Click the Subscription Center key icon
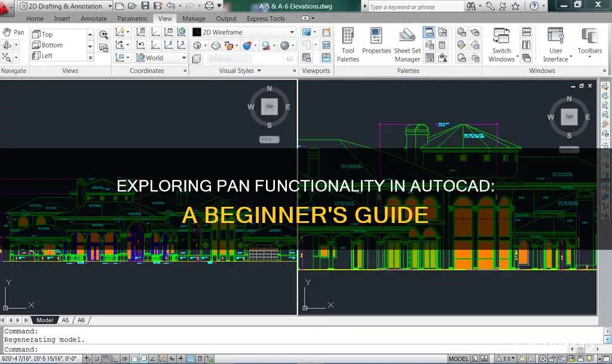 [x=490, y=6]
